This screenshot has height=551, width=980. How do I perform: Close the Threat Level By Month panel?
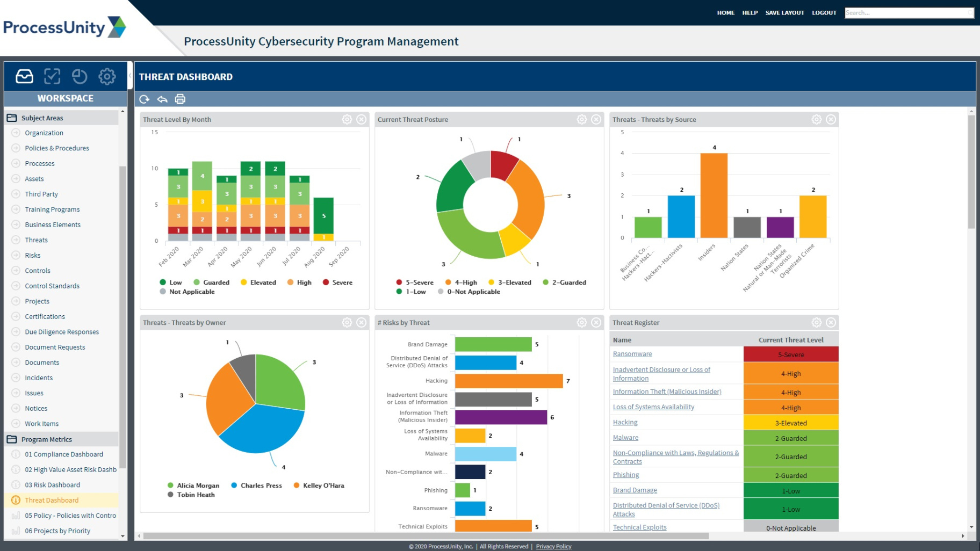362,119
